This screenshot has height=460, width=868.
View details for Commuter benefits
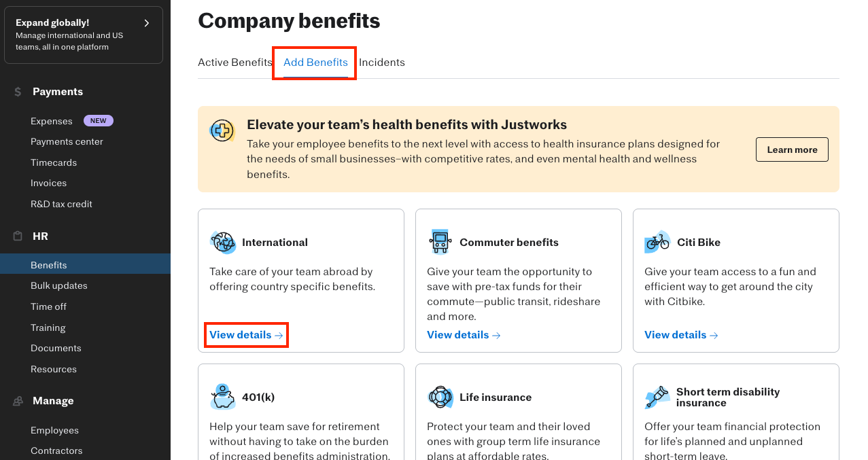click(464, 335)
